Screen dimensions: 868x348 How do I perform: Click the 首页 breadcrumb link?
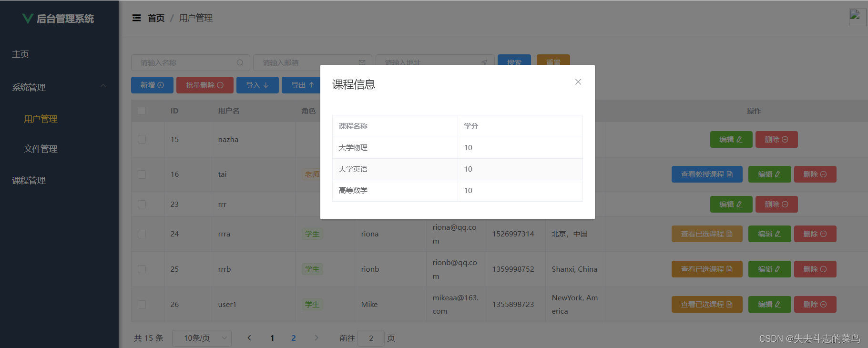[156, 18]
